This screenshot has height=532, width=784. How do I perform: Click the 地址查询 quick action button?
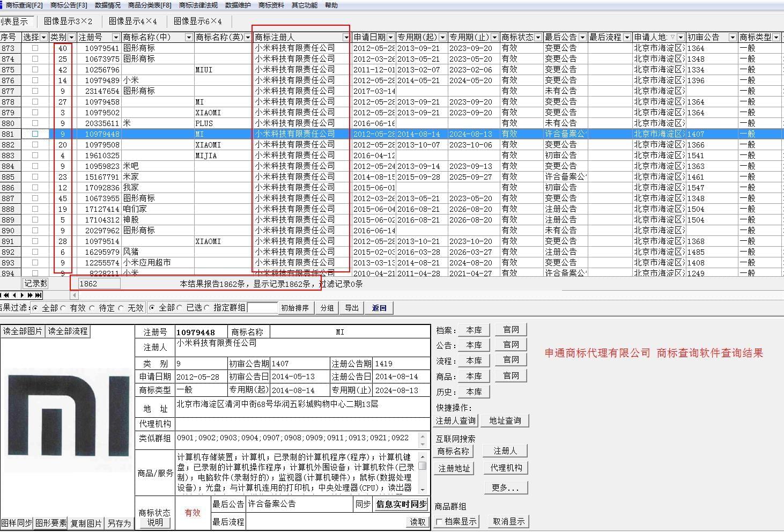pos(505,420)
